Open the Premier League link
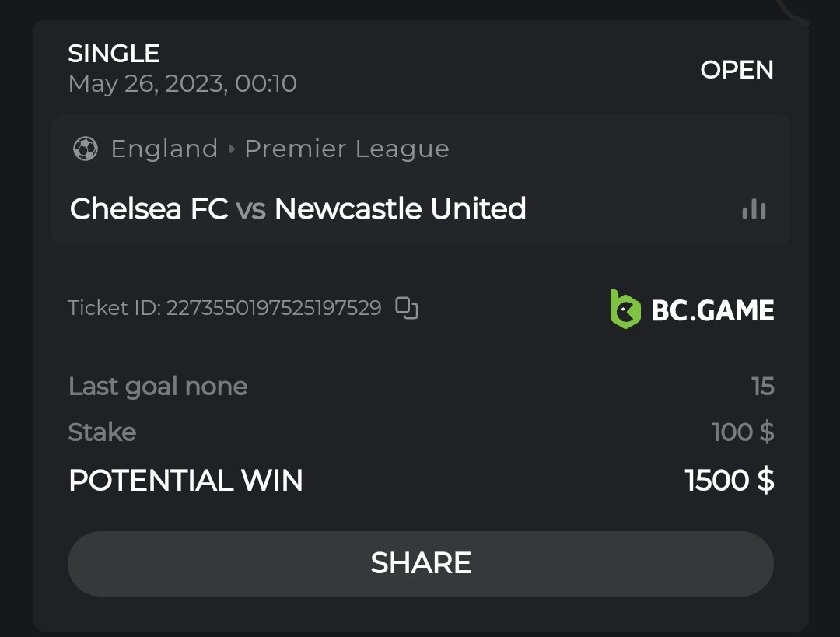840x637 pixels. 347,149
